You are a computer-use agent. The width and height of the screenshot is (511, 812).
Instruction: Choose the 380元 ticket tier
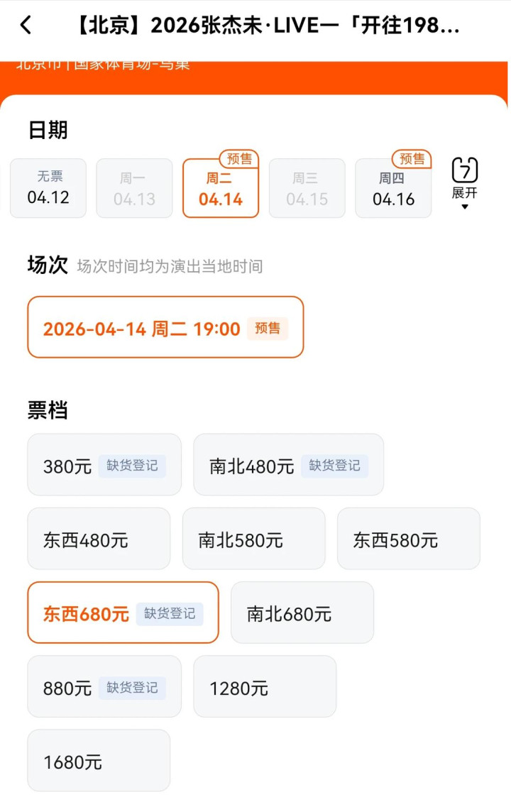pos(104,465)
